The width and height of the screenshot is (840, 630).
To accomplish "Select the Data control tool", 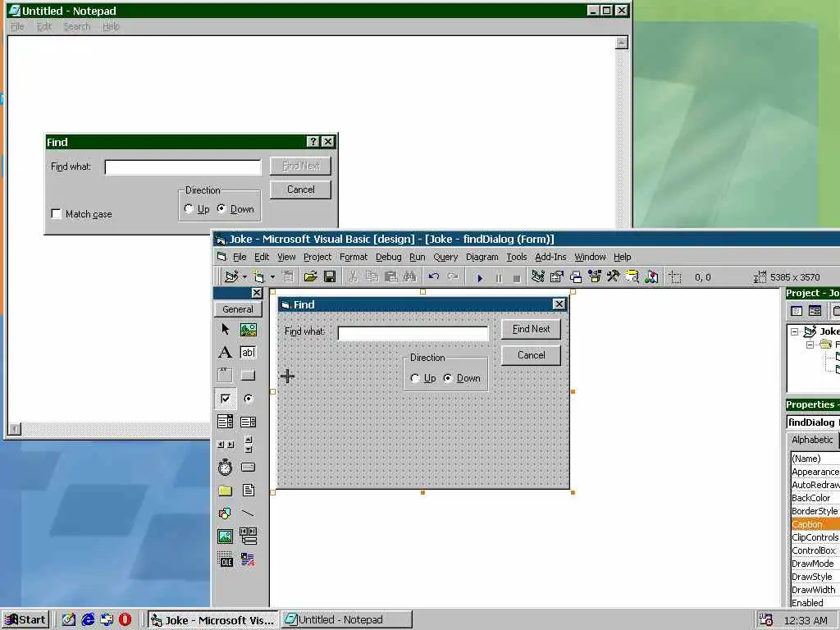I will point(248,536).
